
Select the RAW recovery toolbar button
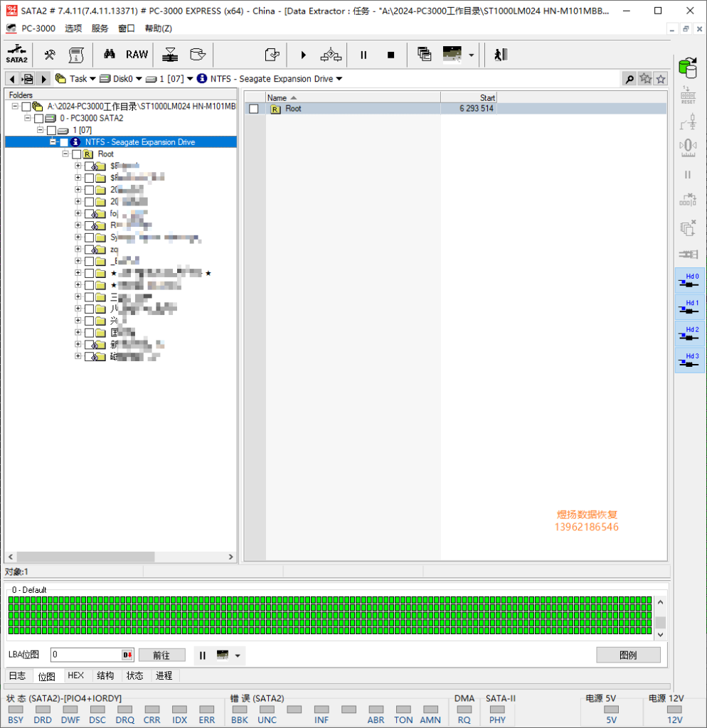point(137,54)
